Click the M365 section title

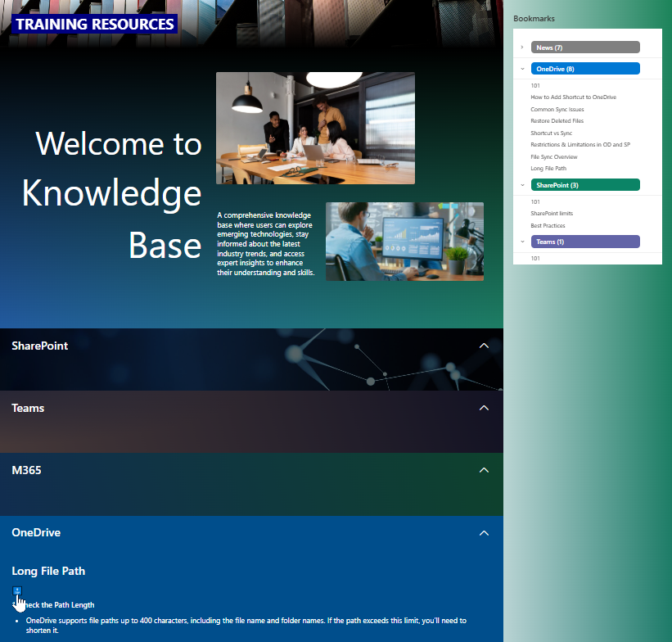tap(26, 470)
